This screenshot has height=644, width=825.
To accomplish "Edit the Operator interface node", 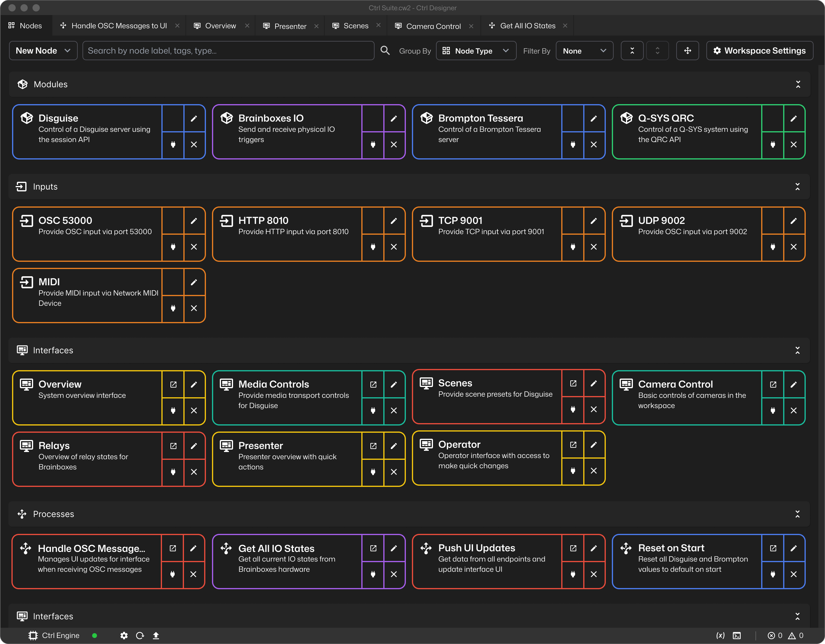I will 593,445.
